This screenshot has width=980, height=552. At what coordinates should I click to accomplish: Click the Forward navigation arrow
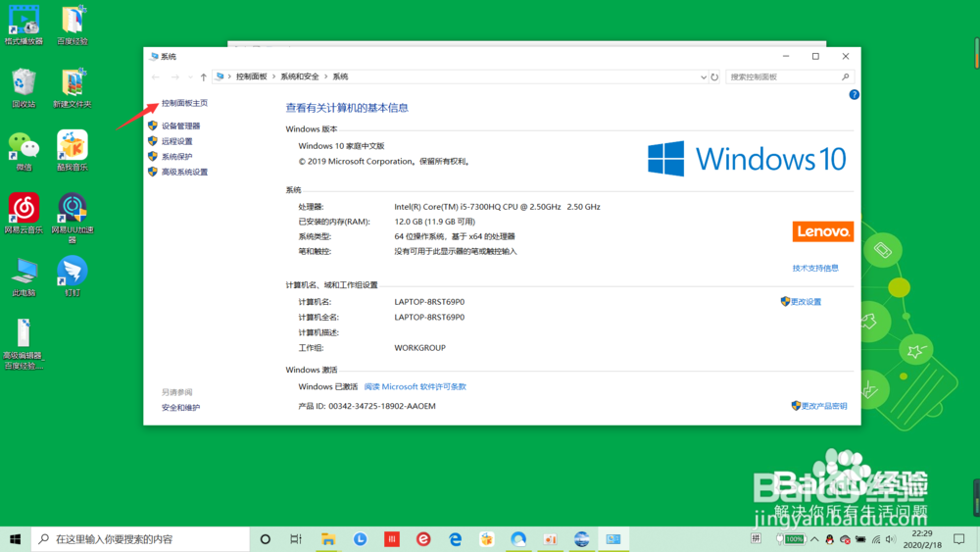click(x=175, y=76)
